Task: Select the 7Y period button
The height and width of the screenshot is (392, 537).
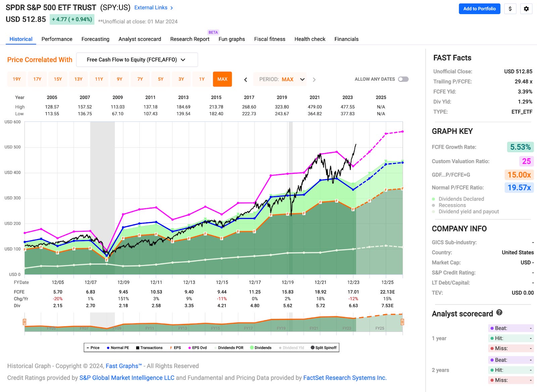Action: (140, 79)
